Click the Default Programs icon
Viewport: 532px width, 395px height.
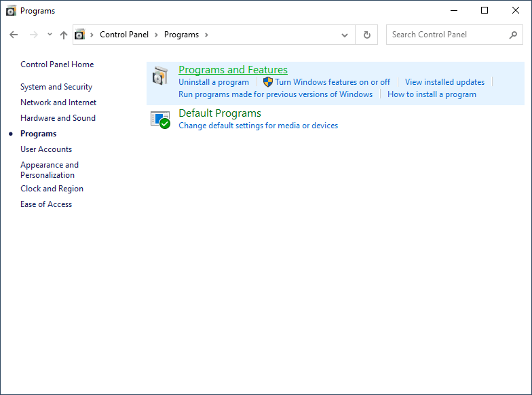160,119
